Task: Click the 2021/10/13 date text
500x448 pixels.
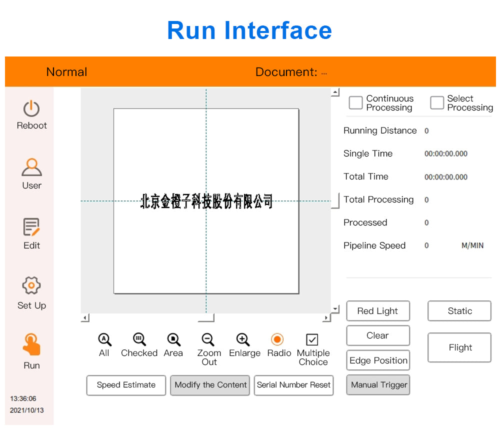Action: tap(27, 410)
